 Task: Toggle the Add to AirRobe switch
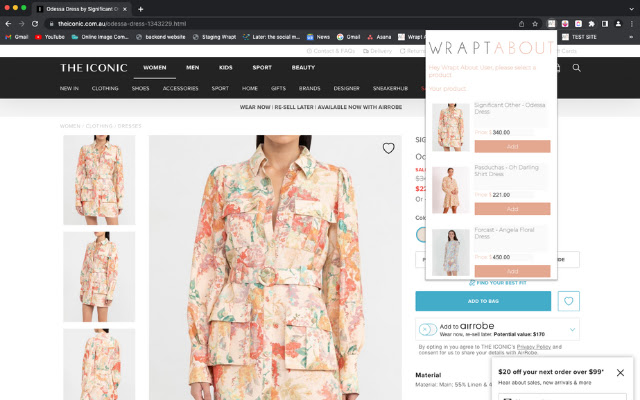click(428, 329)
